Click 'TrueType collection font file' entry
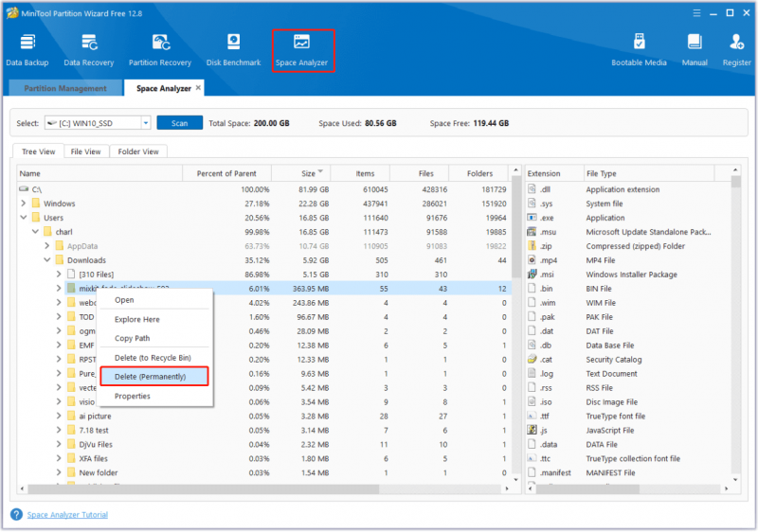This screenshot has width=758, height=532. [633, 458]
